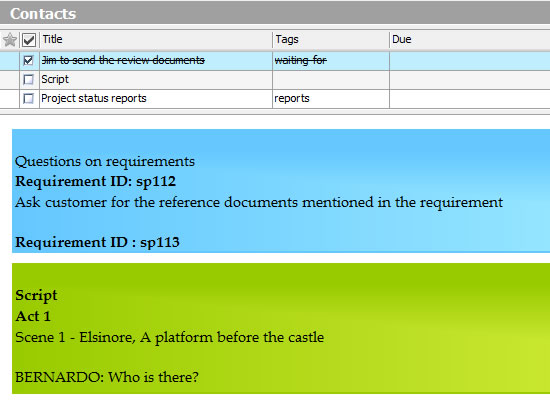Check the Project status reports checkbox
Screen dimensions: 550x416
click(28, 98)
